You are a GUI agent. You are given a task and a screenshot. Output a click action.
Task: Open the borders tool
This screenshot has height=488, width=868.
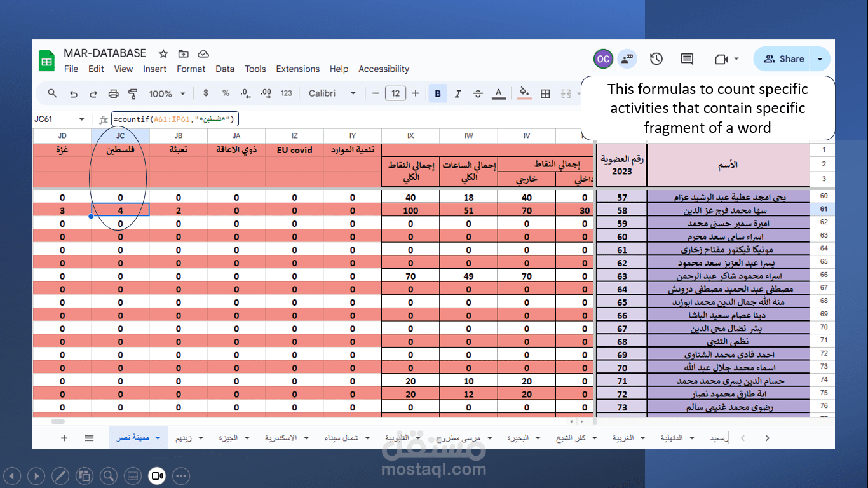point(545,93)
